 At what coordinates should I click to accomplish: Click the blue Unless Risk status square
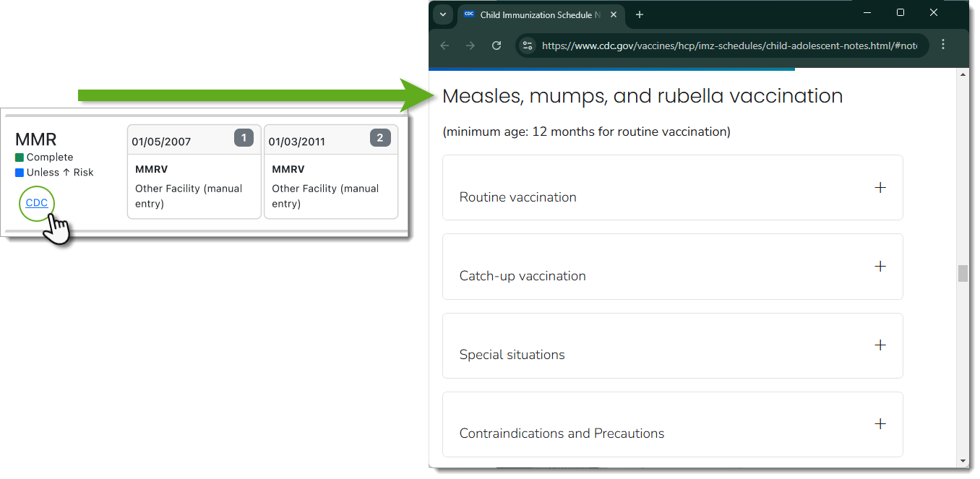click(x=20, y=173)
